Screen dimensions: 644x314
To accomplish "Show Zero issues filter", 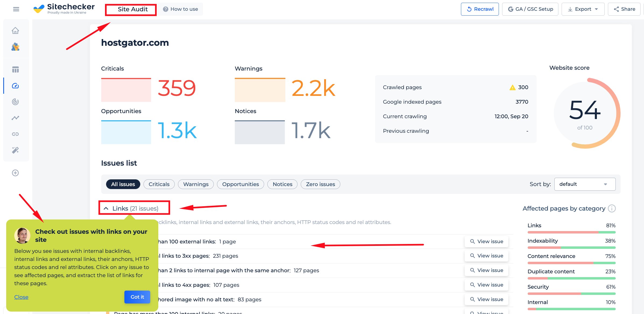I will (320, 184).
